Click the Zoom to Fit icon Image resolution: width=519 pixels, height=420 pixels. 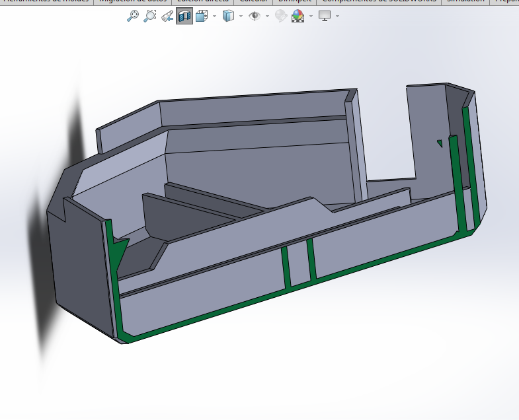133,16
